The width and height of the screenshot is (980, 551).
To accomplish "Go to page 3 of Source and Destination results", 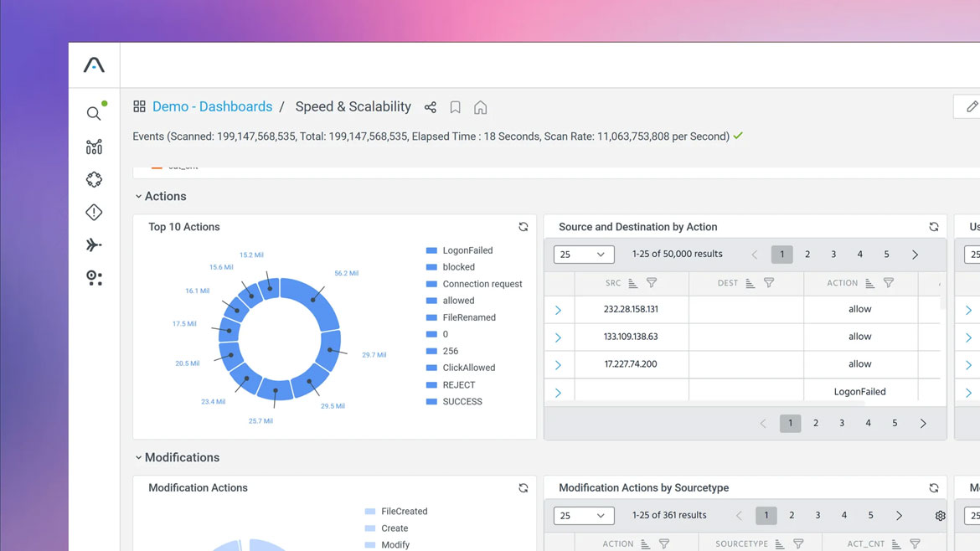I will tap(833, 254).
